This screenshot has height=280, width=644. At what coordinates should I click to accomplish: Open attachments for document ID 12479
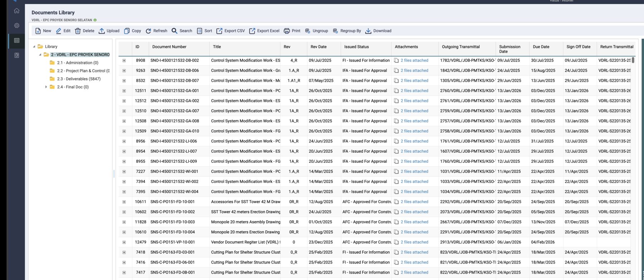pos(414,242)
